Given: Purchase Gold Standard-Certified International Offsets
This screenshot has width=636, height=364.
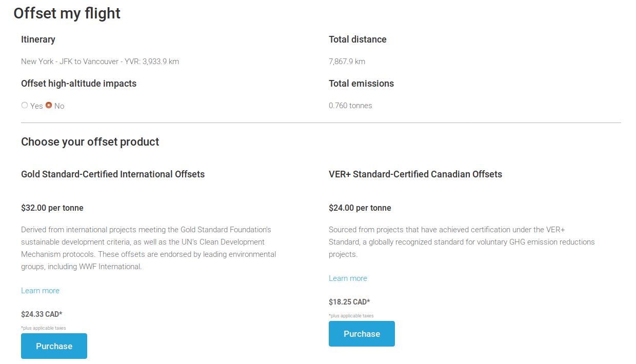Looking at the screenshot, I should pos(54,346).
